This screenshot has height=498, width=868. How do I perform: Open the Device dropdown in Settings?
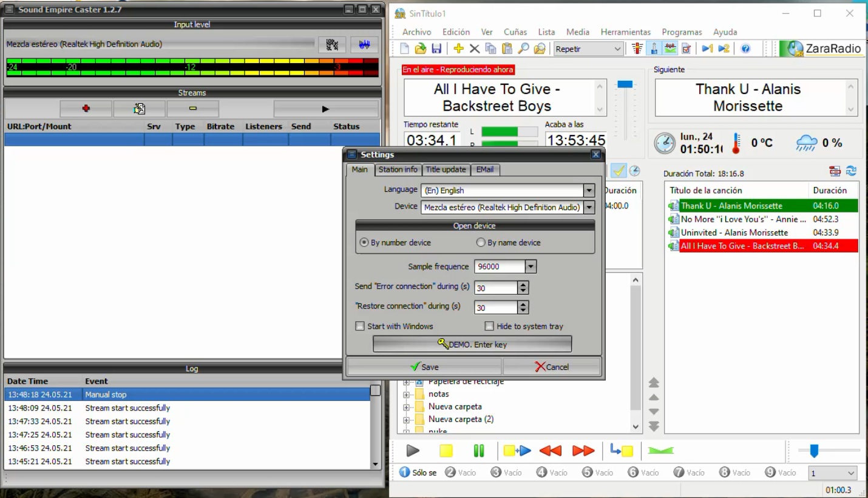pos(589,207)
